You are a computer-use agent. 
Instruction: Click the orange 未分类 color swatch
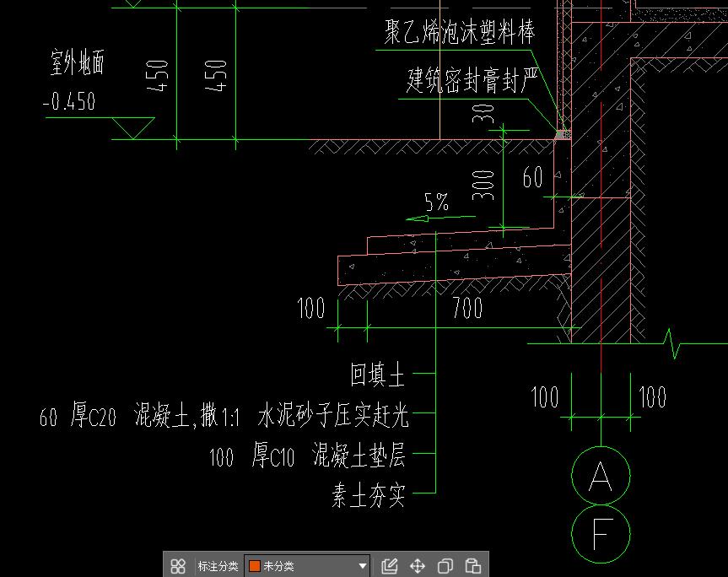[x=255, y=566]
